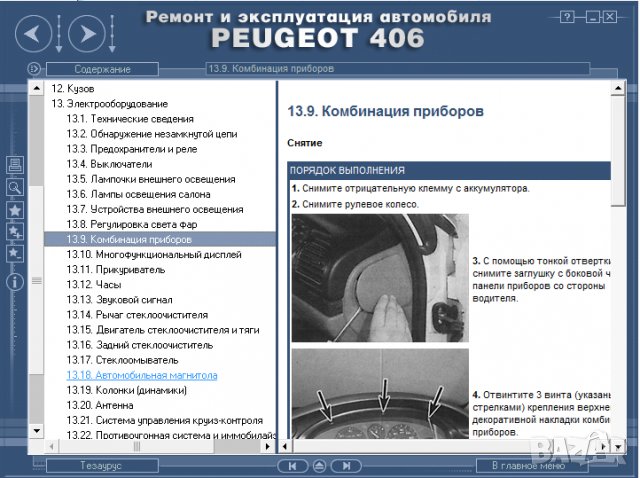The height and width of the screenshot is (478, 640).
Task: Open search magnifier icon in sidebar
Action: 15,187
